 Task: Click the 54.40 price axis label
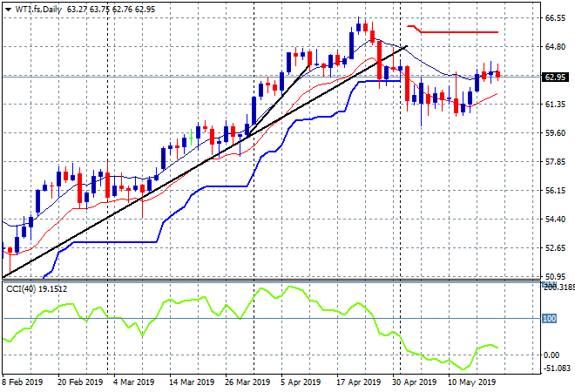[555, 219]
